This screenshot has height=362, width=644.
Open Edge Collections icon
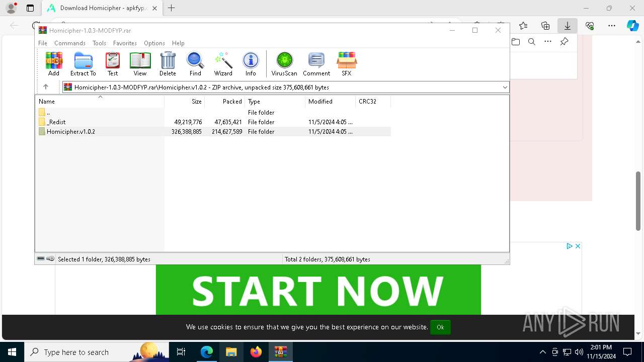click(x=545, y=26)
